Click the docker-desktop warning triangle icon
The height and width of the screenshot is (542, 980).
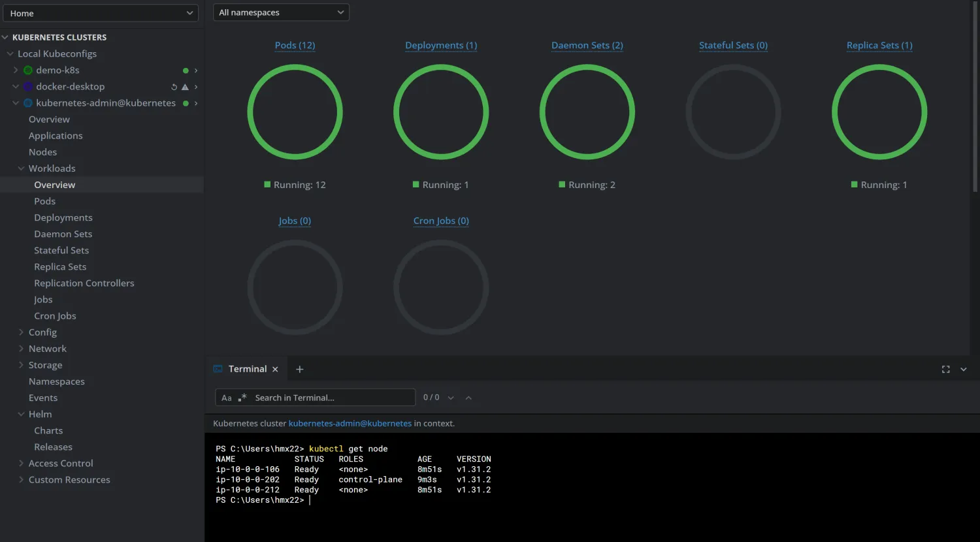pyautogui.click(x=185, y=87)
